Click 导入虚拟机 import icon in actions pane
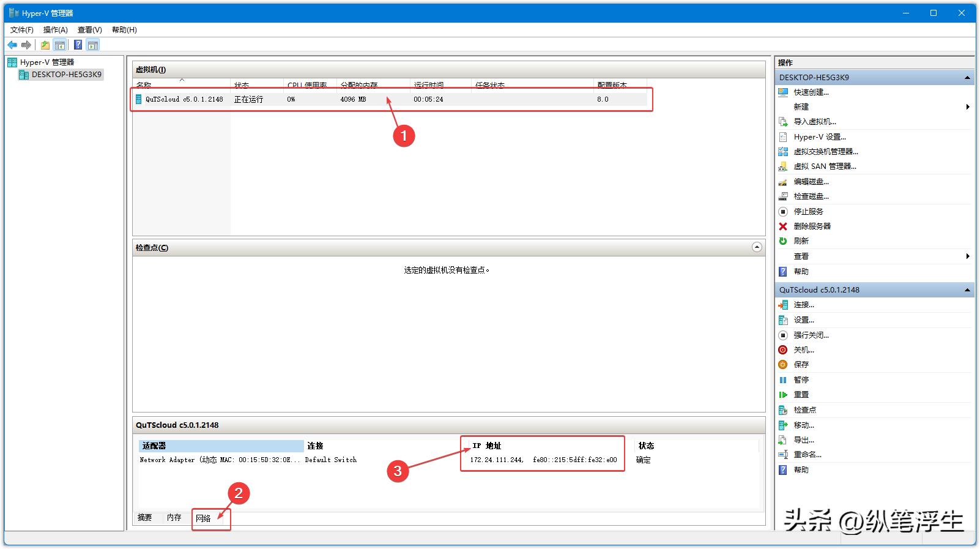The image size is (980, 549). (783, 122)
